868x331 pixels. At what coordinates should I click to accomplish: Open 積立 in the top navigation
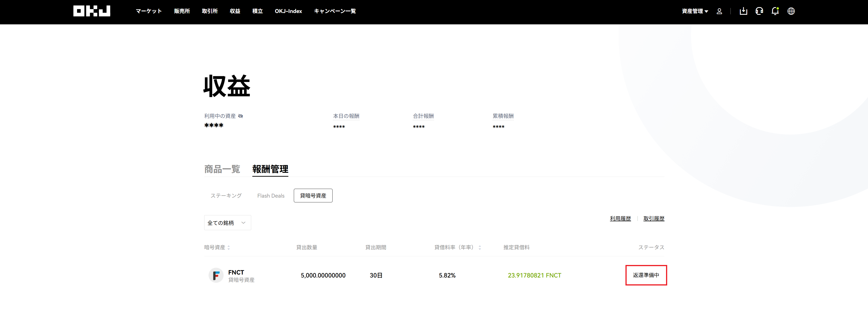[257, 11]
